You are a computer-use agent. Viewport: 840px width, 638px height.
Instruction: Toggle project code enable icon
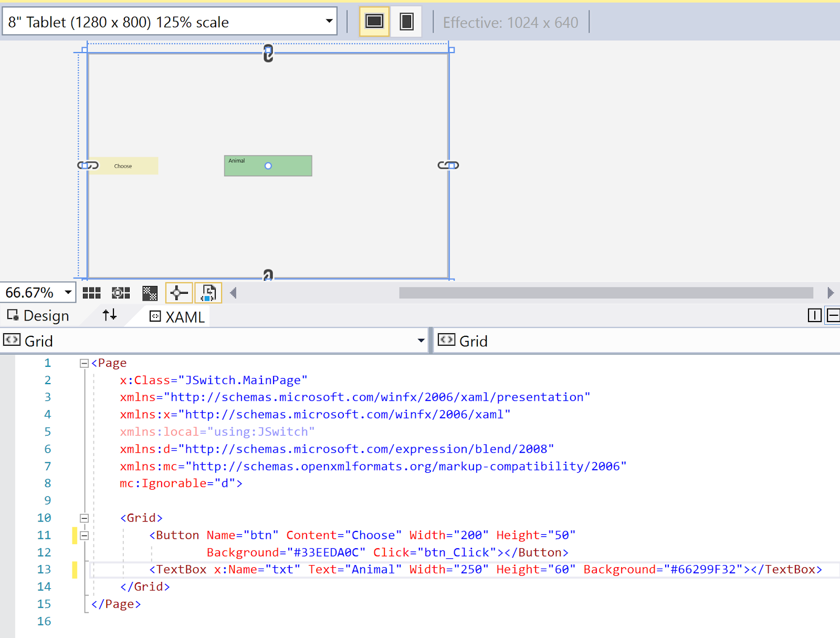pos(208,293)
